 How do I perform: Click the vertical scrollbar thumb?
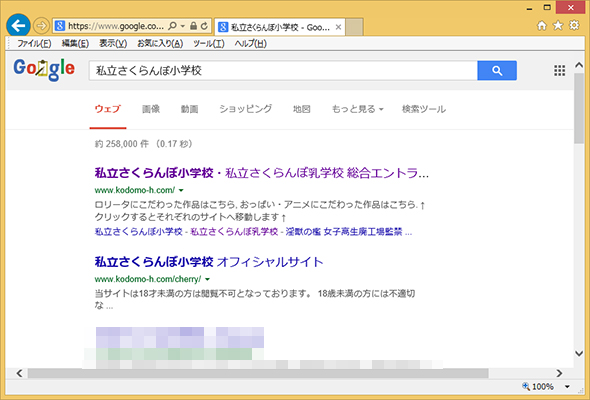point(579,108)
